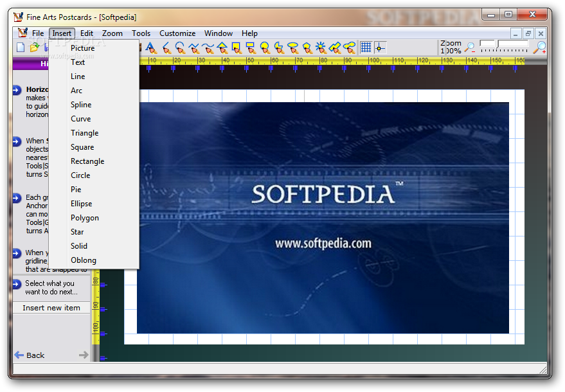
Task: Select the Spline zigzag tool icon
Action: (x=194, y=48)
